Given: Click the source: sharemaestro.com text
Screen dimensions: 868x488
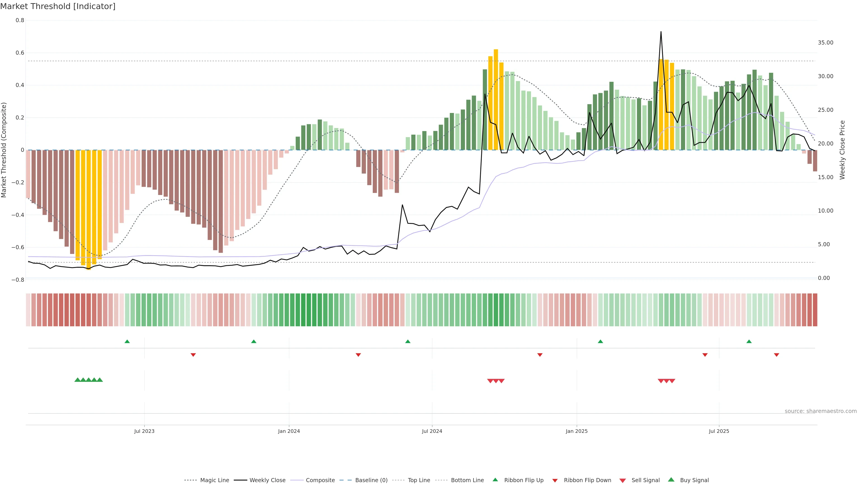Looking at the screenshot, I should (821, 411).
